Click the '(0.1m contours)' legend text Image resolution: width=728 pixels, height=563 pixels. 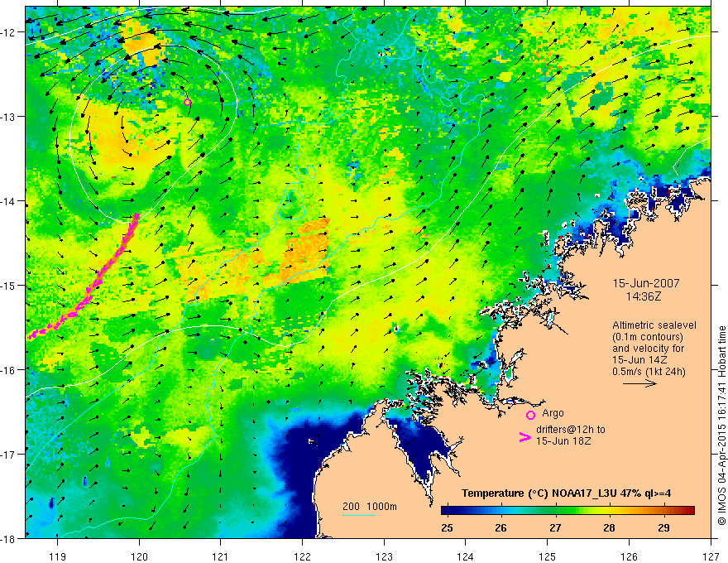(648, 337)
